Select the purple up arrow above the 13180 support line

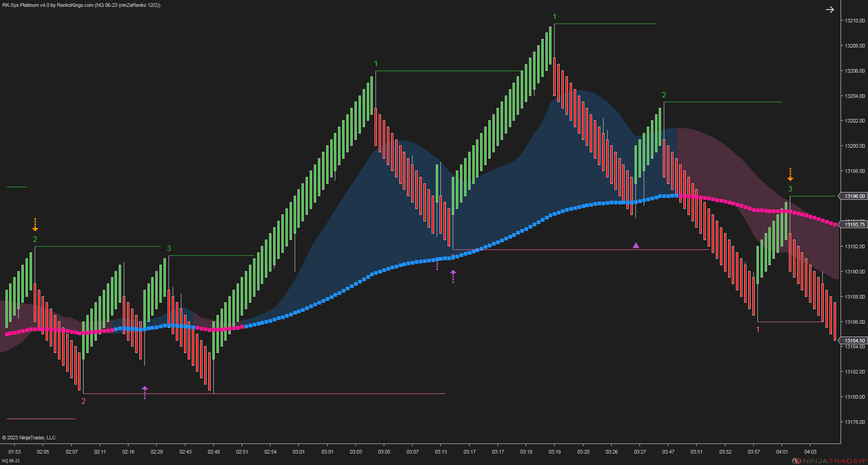click(x=145, y=392)
